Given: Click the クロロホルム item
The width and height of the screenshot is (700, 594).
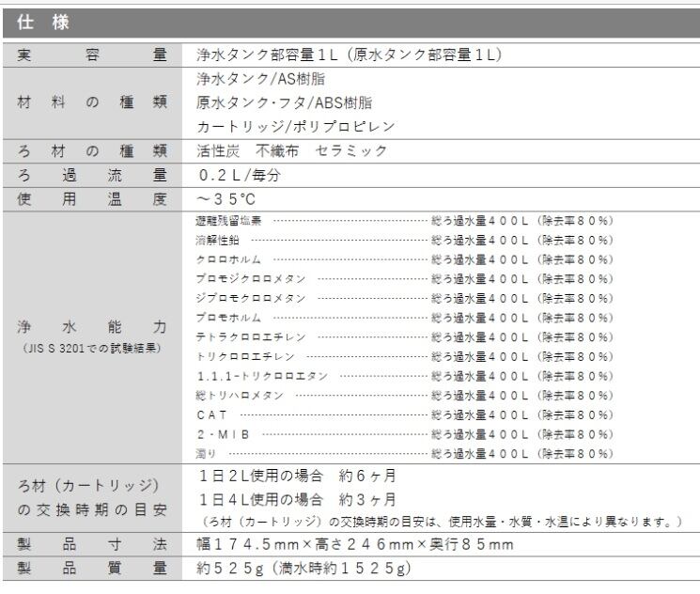Looking at the screenshot, I should coord(228,259).
